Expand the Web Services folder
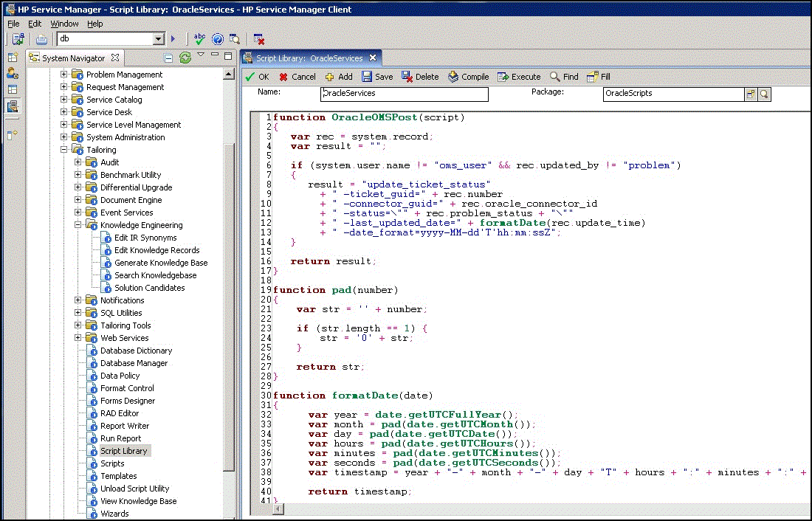The width and height of the screenshot is (812, 521). tap(79, 338)
